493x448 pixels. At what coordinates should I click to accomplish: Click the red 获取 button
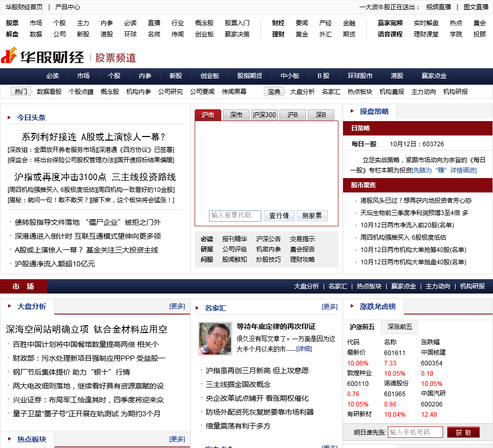(x=463, y=432)
